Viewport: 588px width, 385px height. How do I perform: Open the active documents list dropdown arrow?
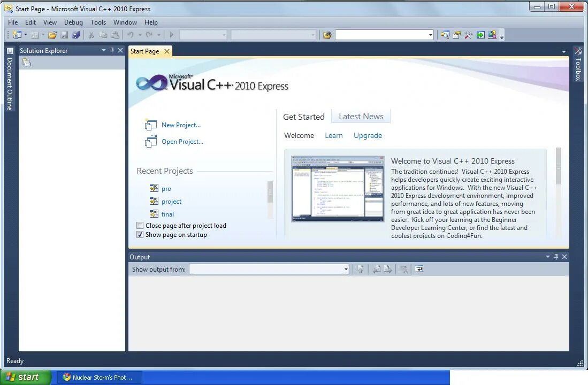point(563,52)
